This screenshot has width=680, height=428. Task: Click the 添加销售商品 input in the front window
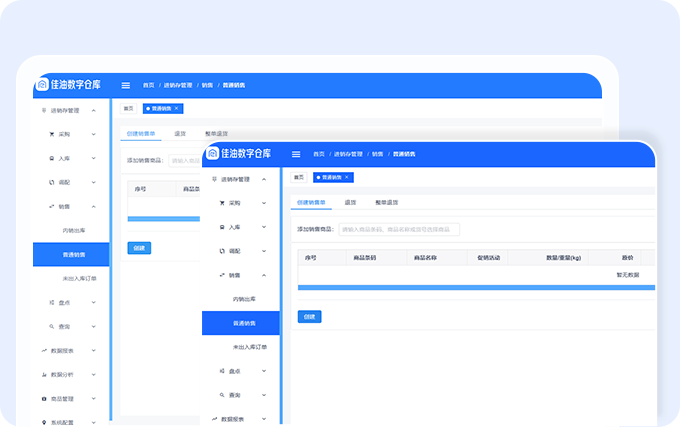[x=400, y=229]
